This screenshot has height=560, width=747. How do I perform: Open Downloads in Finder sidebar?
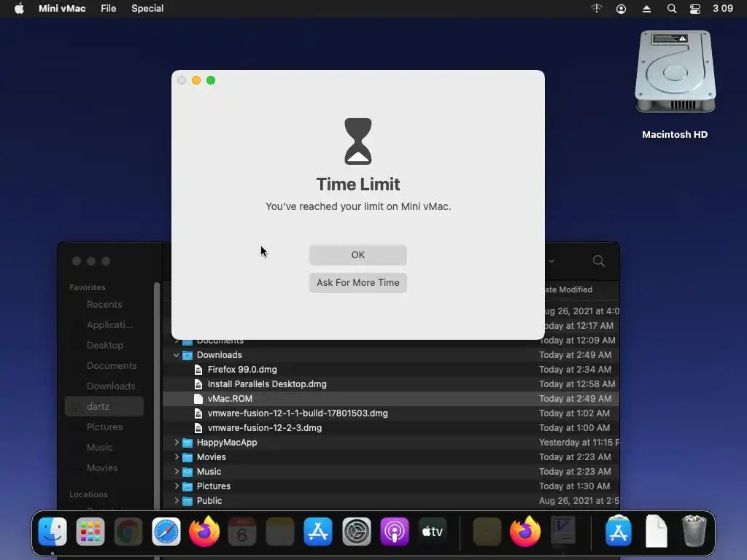point(104,386)
